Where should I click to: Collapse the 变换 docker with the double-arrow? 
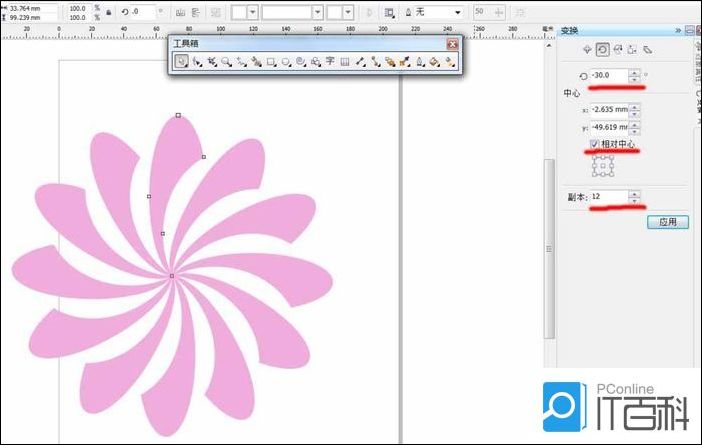(x=679, y=30)
